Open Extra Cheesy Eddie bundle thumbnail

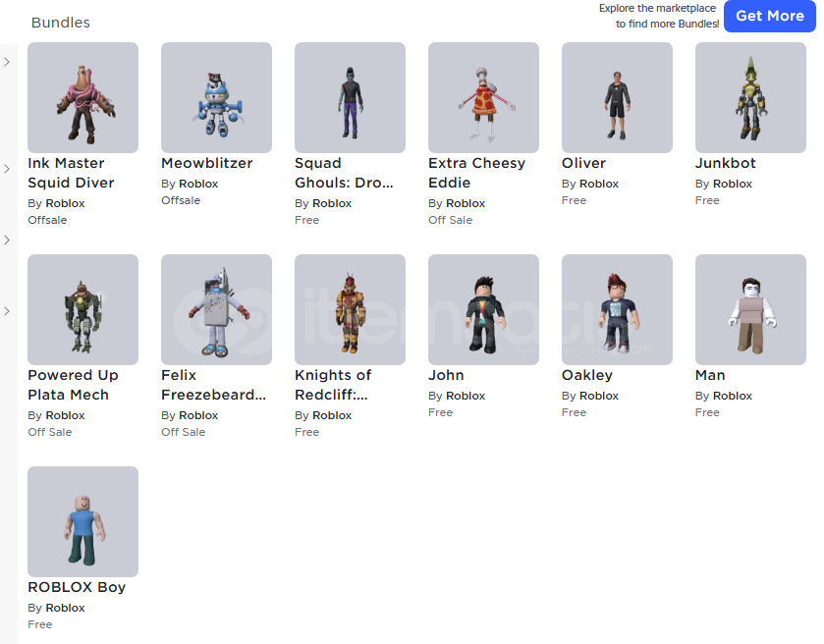pyautogui.click(x=483, y=98)
